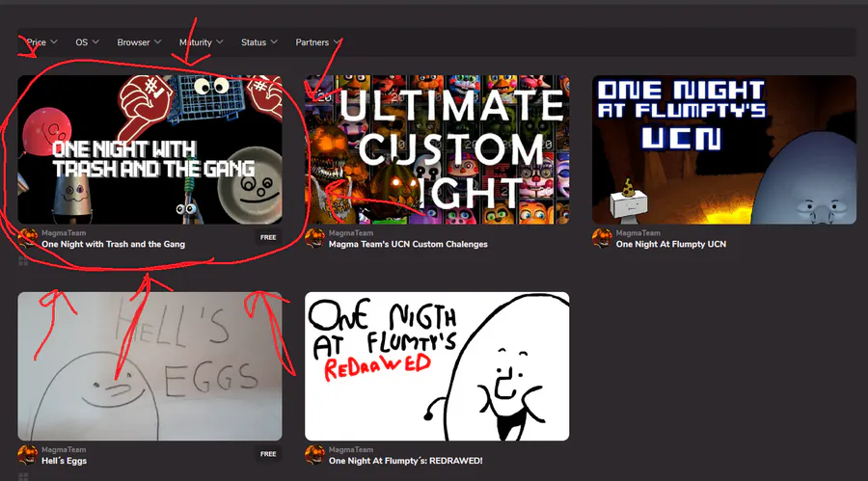
Task: Click Windows platform icon under One Night with Trash
Action: [23, 260]
